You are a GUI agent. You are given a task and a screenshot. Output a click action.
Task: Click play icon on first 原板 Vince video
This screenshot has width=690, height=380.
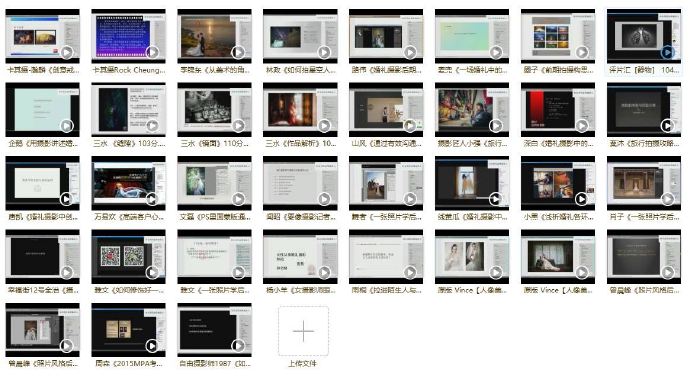pos(496,272)
